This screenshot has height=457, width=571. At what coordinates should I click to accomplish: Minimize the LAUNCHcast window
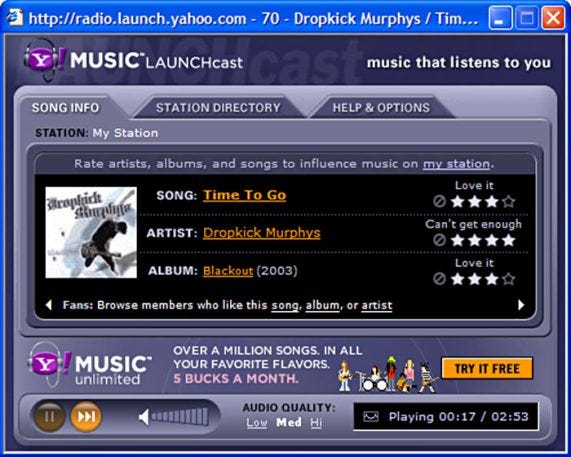[500, 17]
